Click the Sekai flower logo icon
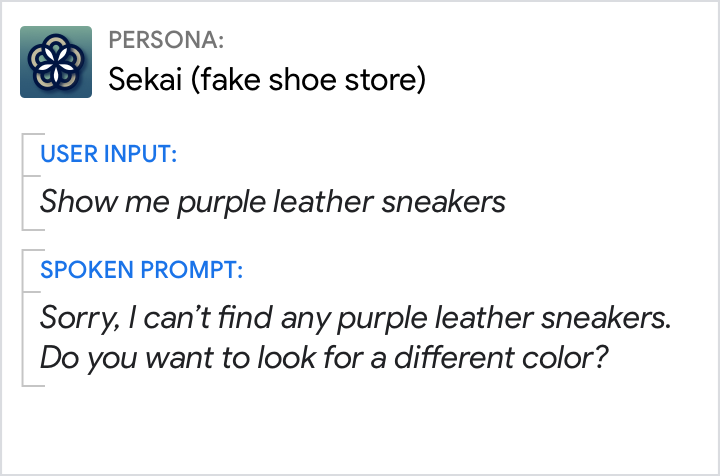 56,62
